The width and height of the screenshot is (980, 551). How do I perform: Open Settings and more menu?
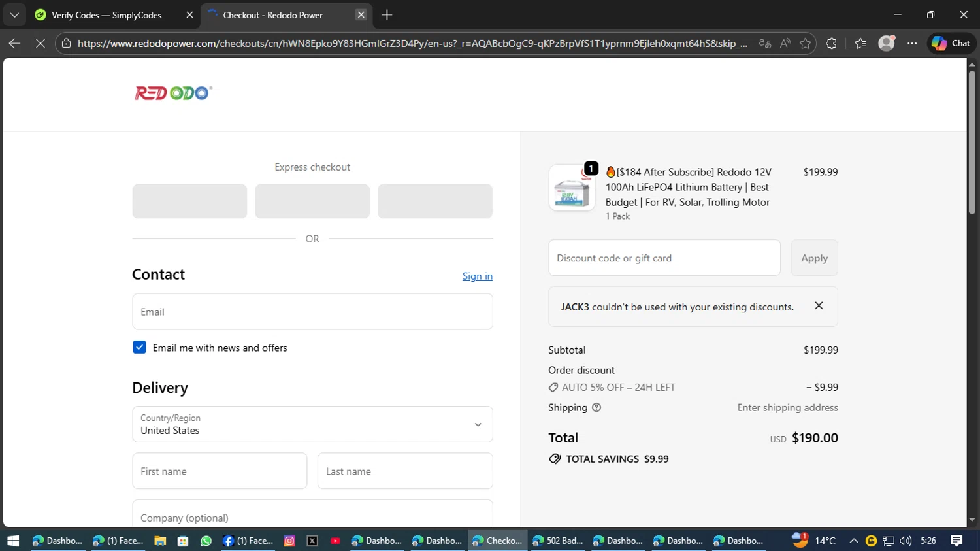[912, 44]
